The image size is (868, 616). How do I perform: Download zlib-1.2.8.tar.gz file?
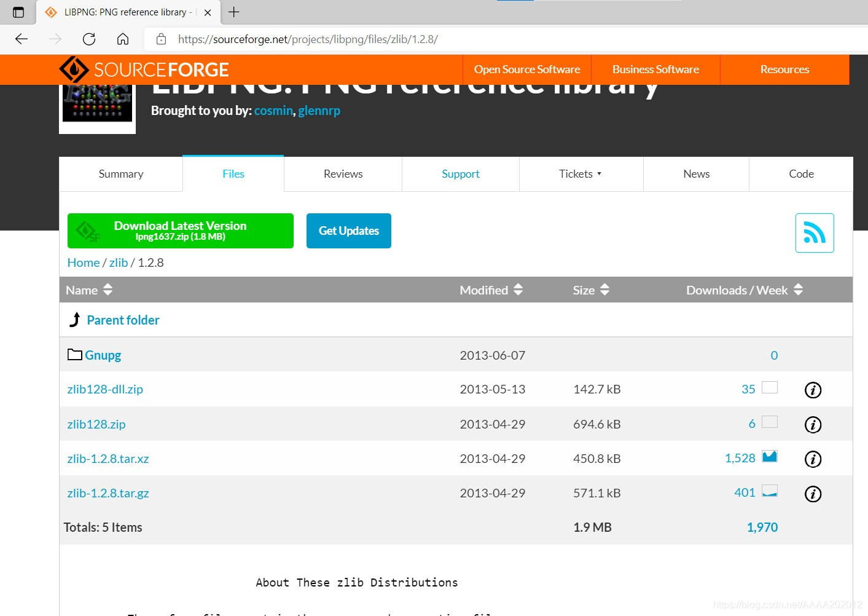pyautogui.click(x=108, y=493)
